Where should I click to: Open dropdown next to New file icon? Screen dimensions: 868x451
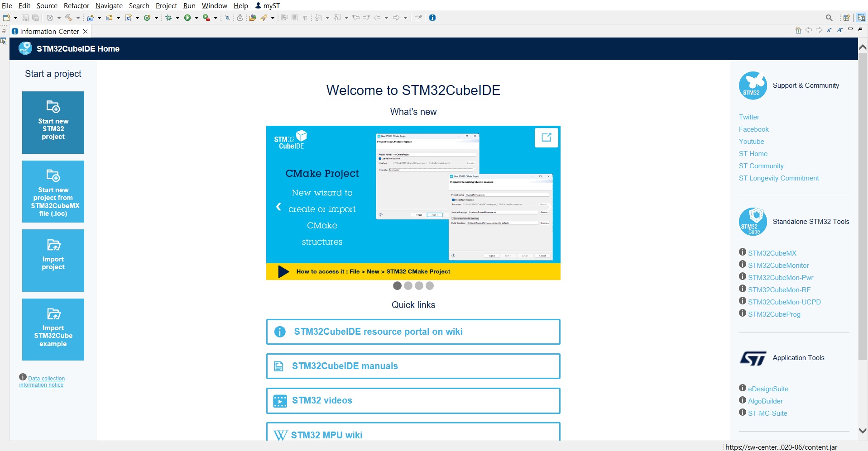(x=15, y=18)
